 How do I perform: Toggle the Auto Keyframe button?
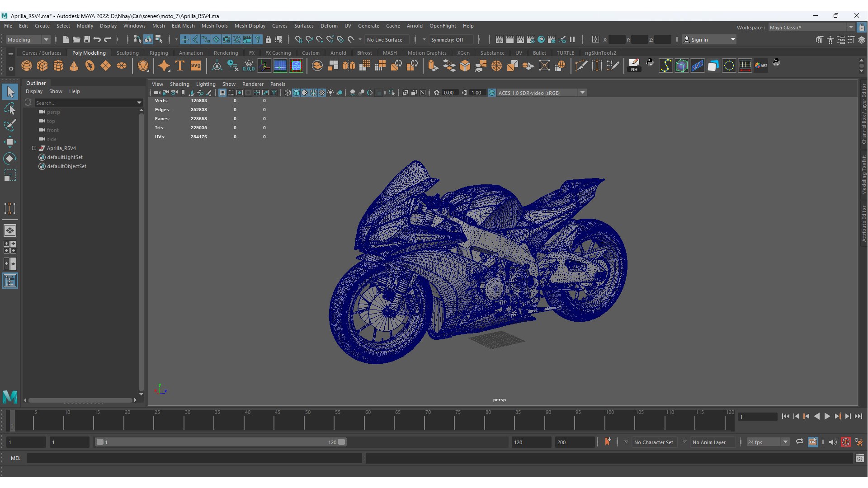pyautogui.click(x=845, y=442)
